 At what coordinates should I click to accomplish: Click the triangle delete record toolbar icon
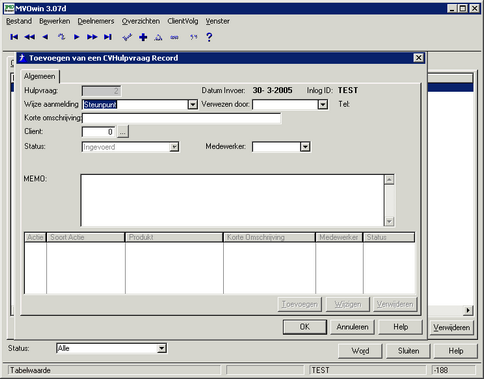158,37
